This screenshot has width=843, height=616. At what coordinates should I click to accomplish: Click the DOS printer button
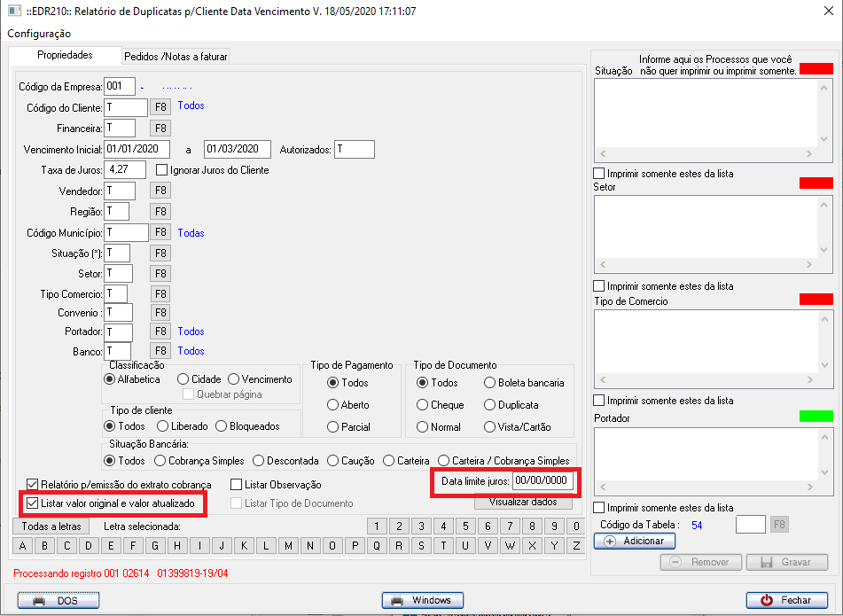coord(58,600)
